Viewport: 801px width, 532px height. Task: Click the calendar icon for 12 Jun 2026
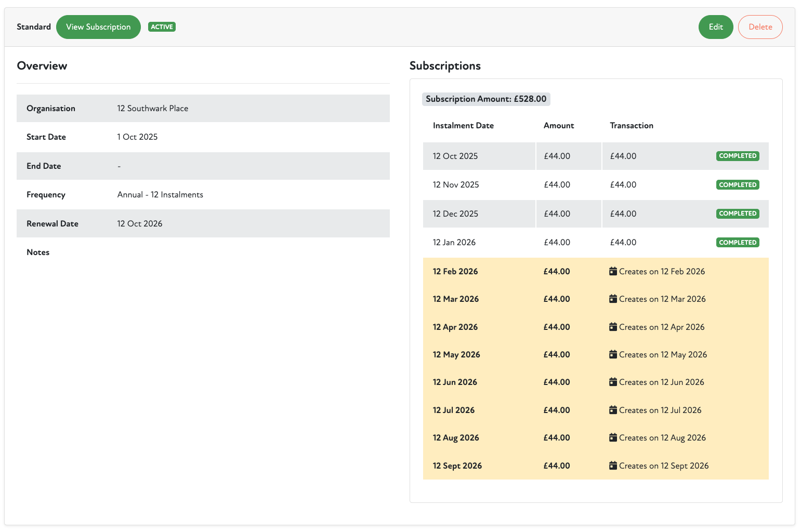pyautogui.click(x=613, y=382)
